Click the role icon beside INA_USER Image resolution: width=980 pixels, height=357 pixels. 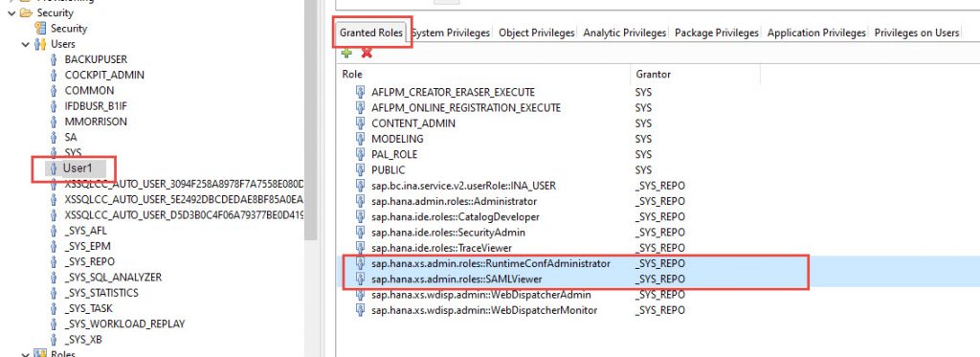360,186
